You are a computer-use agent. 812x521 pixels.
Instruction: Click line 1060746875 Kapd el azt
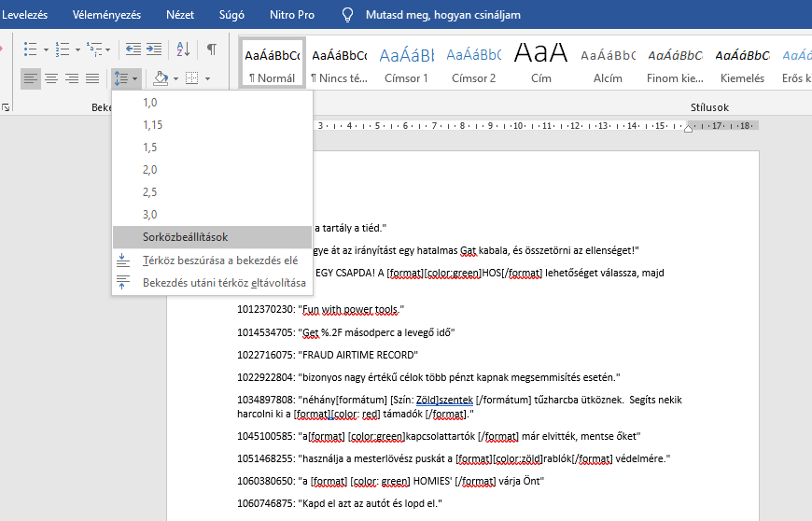pos(340,503)
